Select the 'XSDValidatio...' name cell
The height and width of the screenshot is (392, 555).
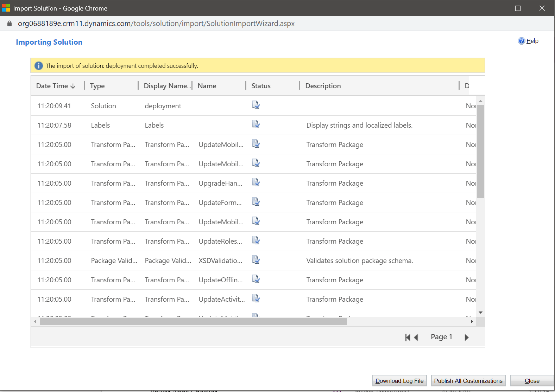click(221, 261)
